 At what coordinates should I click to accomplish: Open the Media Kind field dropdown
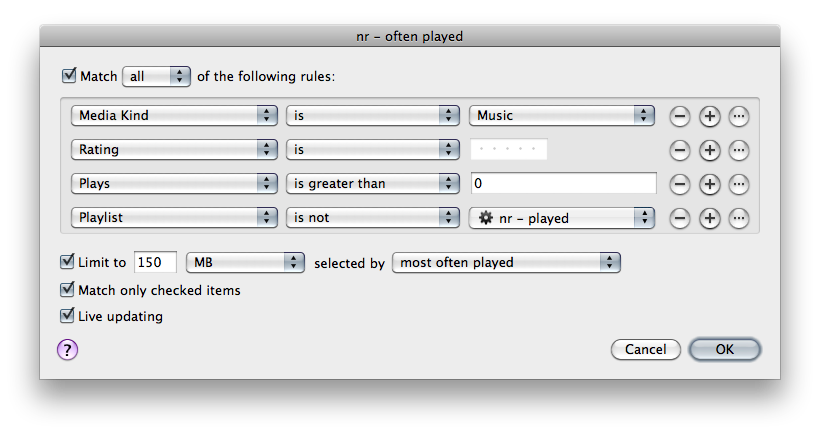tap(174, 116)
